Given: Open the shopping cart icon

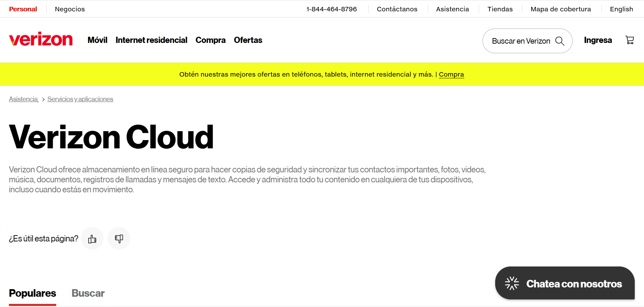Looking at the screenshot, I should click(x=630, y=40).
